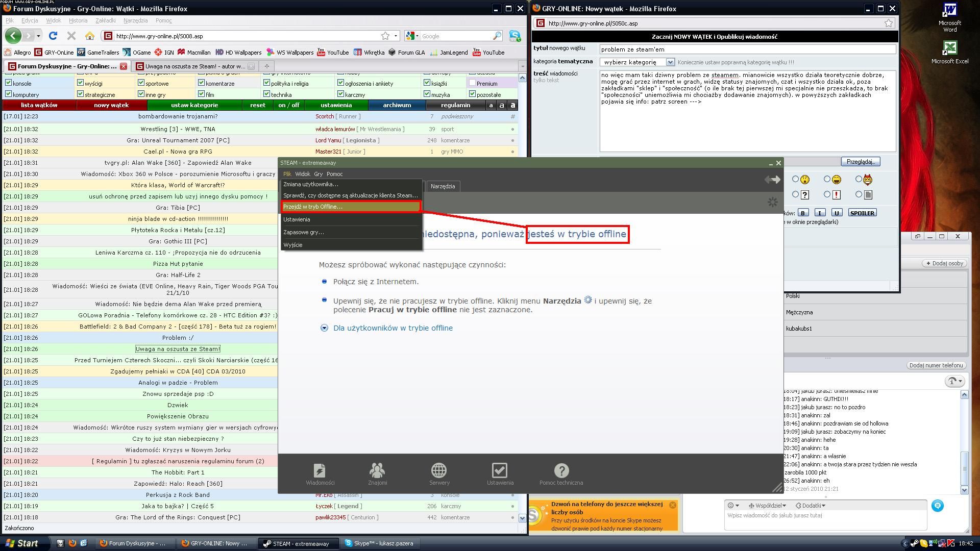
Task: Open Firefox Zakładki menu
Action: tap(106, 20)
